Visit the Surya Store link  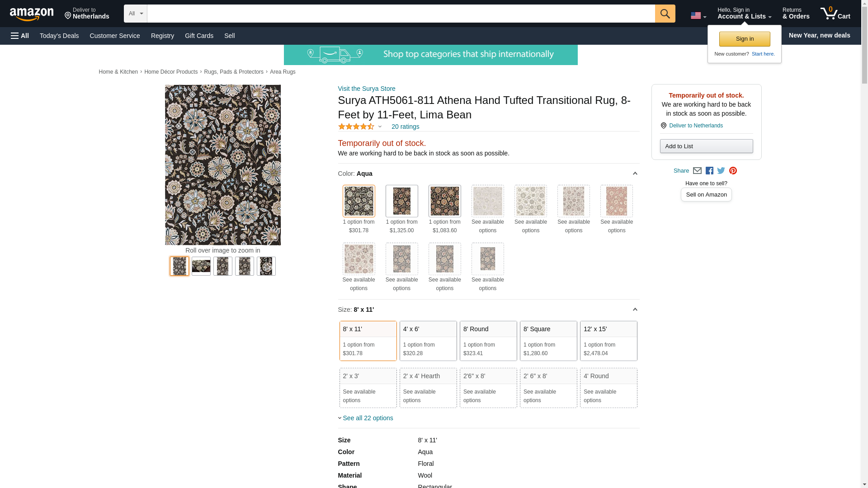pos(366,89)
